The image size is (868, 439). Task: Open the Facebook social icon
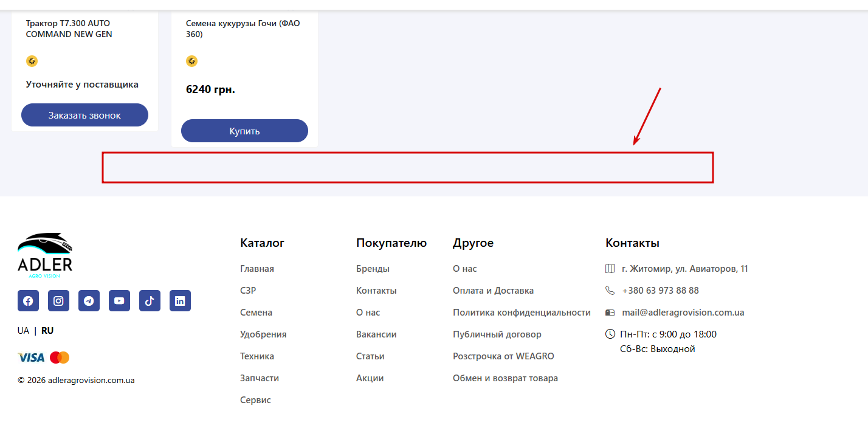pyautogui.click(x=28, y=301)
